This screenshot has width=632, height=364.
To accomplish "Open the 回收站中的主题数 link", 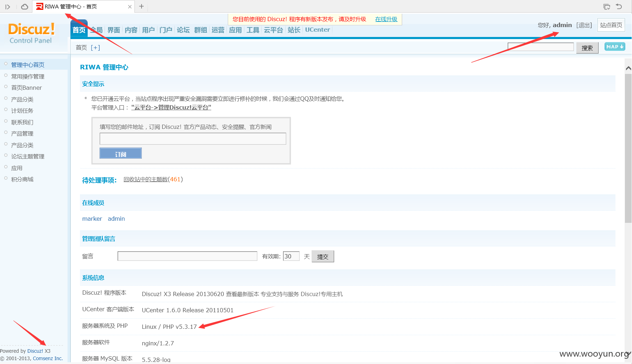I will (145, 179).
